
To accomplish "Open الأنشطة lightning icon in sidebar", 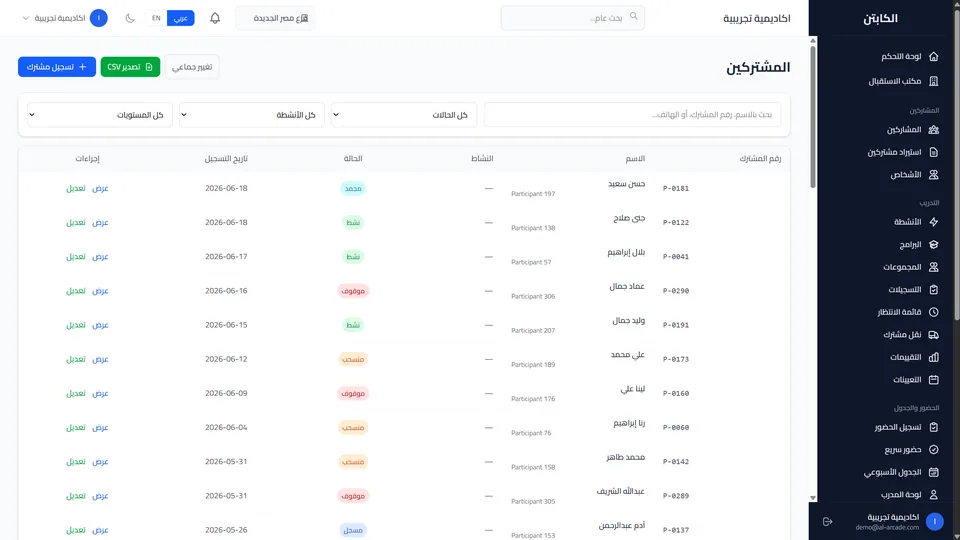I will (x=934, y=222).
